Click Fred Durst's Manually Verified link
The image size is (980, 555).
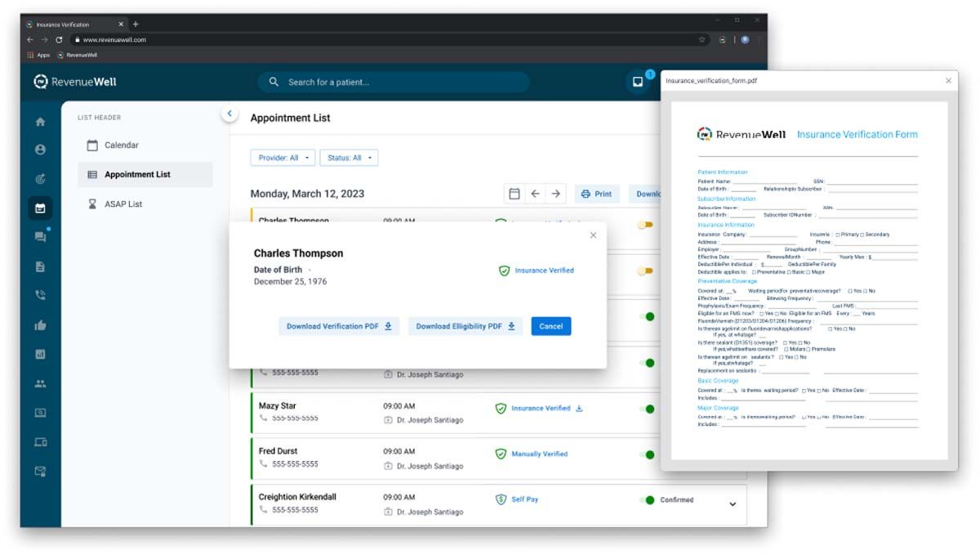[539, 454]
